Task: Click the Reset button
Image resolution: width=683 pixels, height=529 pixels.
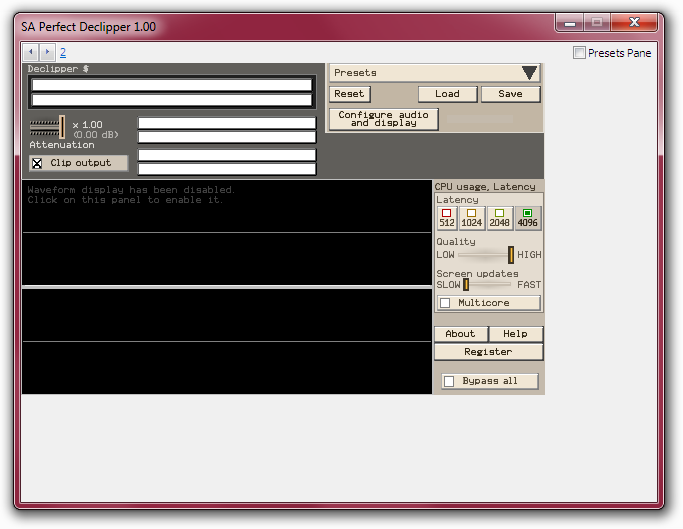Action: coord(349,94)
